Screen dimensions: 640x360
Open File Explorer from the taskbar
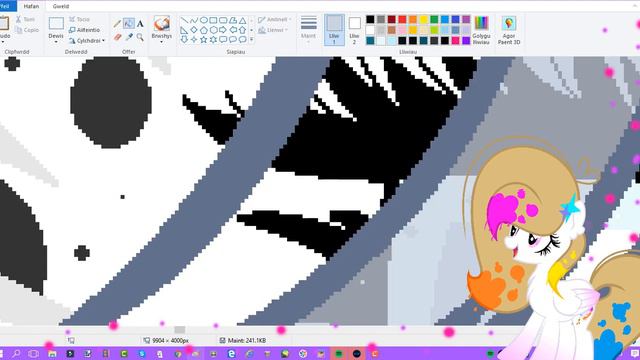point(52,353)
